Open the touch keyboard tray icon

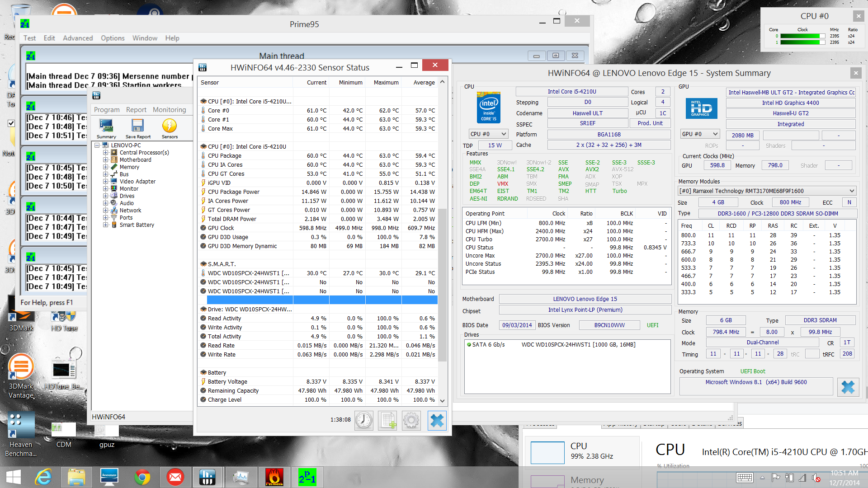tap(745, 478)
